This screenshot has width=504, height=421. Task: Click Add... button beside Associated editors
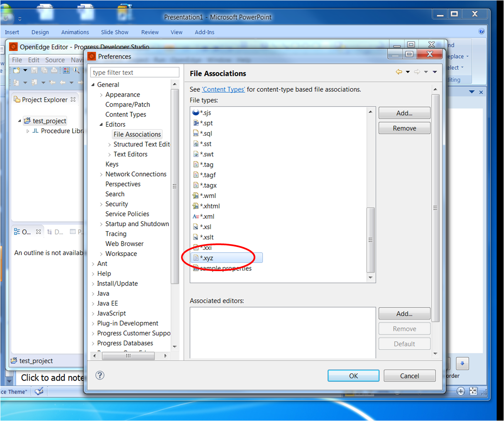coord(404,314)
